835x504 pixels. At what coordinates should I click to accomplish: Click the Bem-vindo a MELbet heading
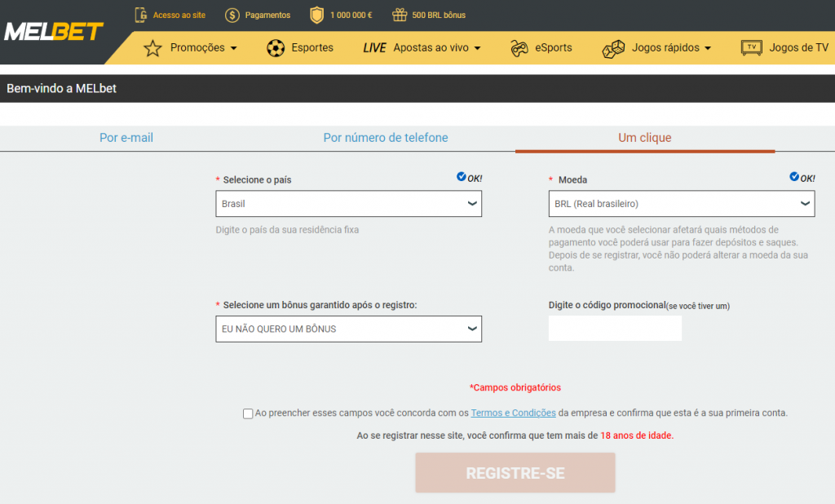click(61, 88)
